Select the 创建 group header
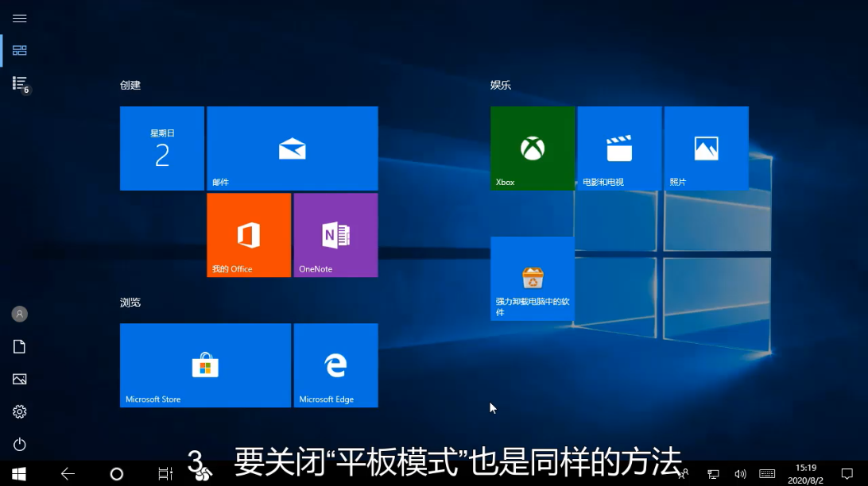This screenshot has width=868, height=486. click(130, 85)
